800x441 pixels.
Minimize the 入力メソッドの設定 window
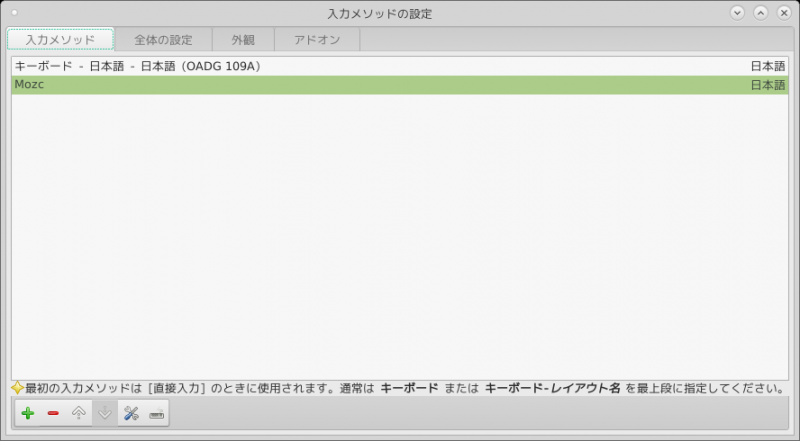737,13
